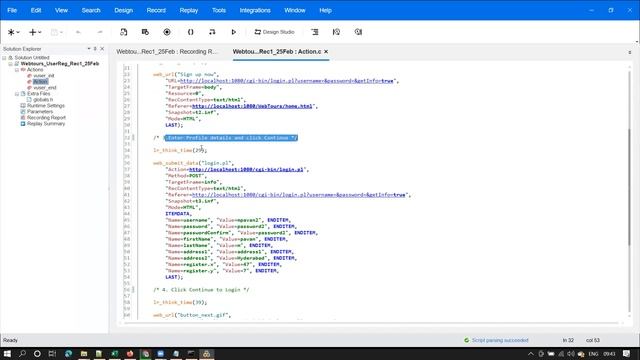The width and height of the screenshot is (640, 360).
Task: Open the editor tab list dropdown
Action: [x=630, y=52]
